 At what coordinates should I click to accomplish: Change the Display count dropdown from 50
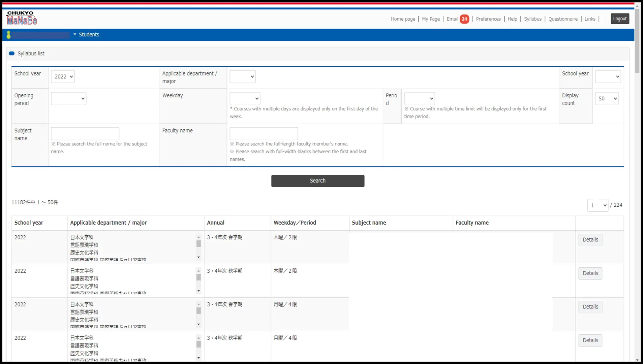click(607, 99)
